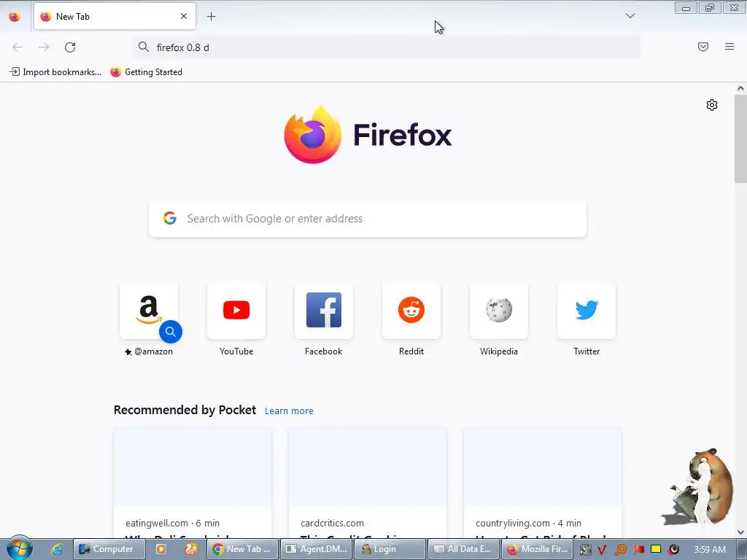Click the UC Browser taskbar icon
Image resolution: width=747 pixels, height=560 pixels.
[x=191, y=549]
